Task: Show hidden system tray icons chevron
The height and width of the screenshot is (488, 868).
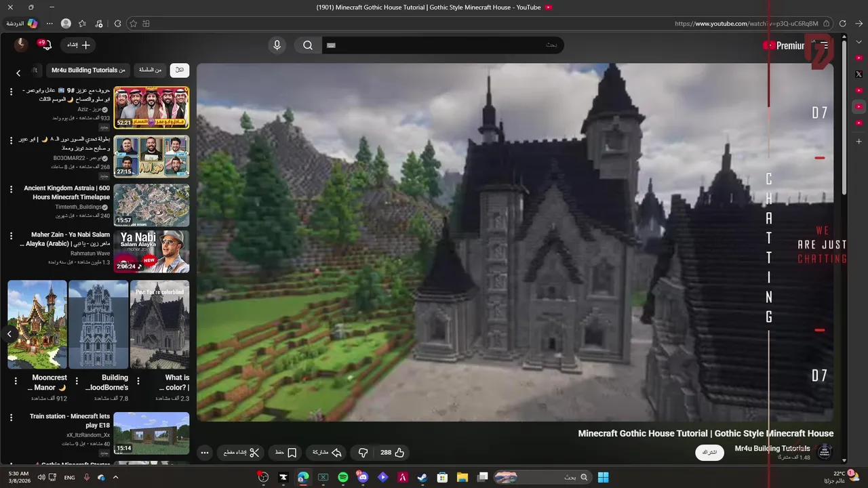Action: [x=115, y=477]
